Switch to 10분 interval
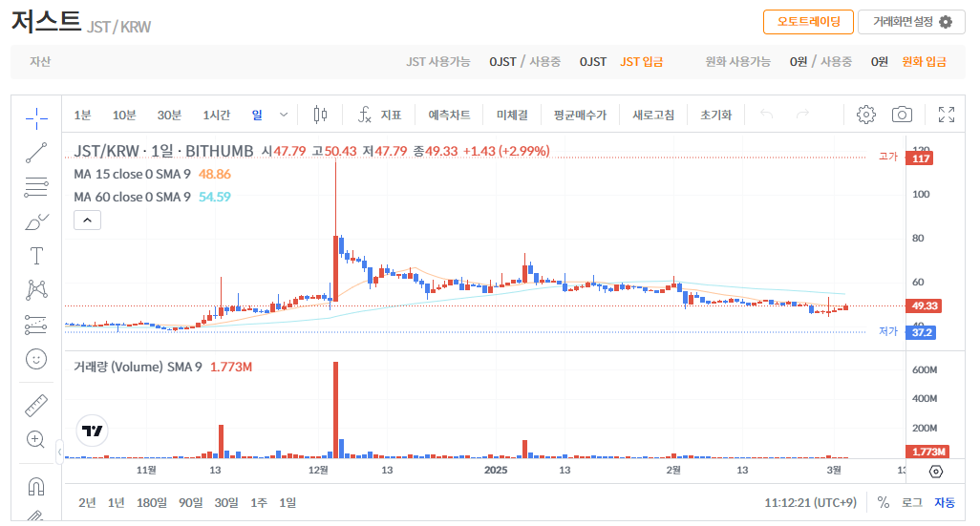The width and height of the screenshot is (980, 526). [x=124, y=115]
